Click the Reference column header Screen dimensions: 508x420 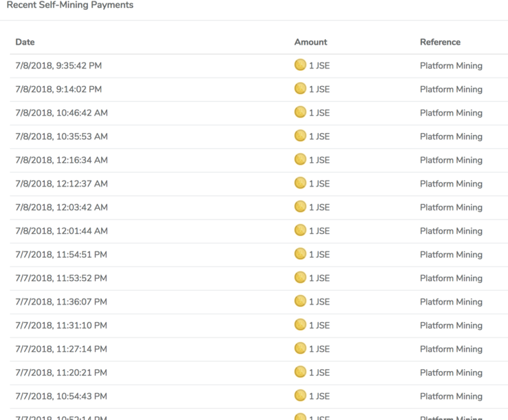440,42
